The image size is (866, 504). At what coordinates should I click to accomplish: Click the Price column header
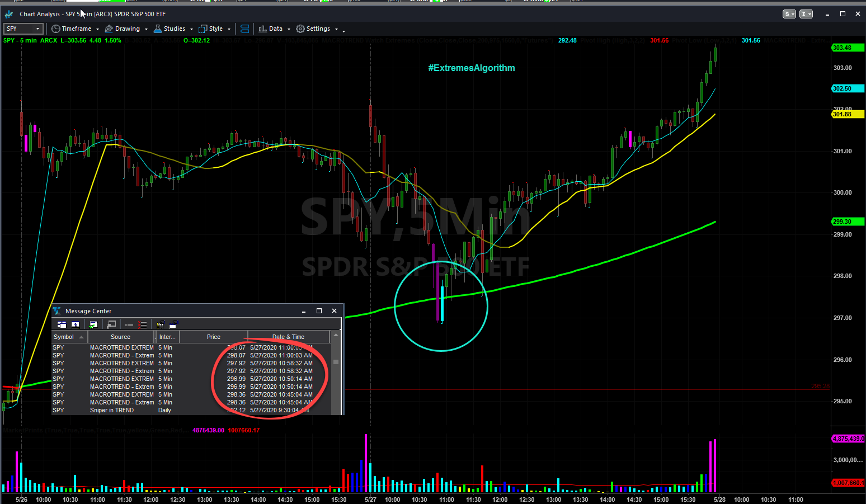pos(213,336)
